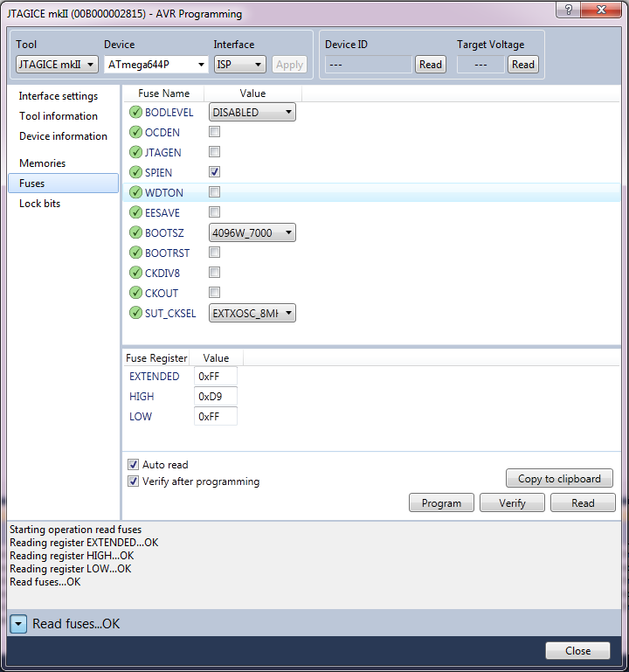Open the Tool dropdown showing JTAGICE mkII
This screenshot has height=672, width=629.
click(x=57, y=65)
